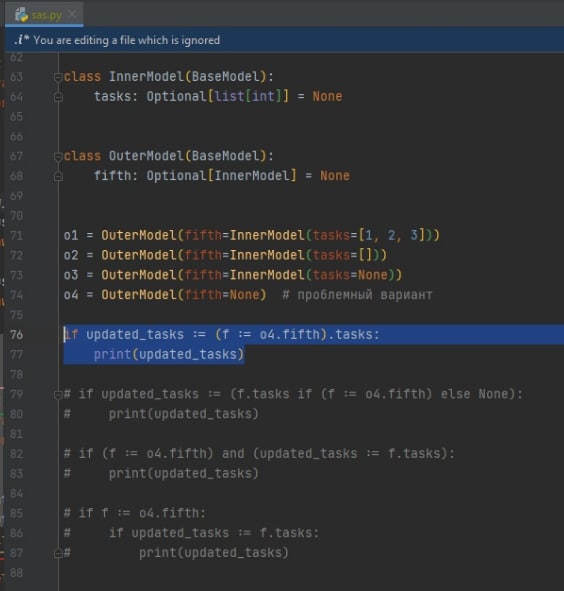Click the 'o1 = OuterModel' line with tasks=[1, 2, 3]
The width and height of the screenshot is (564, 591).
click(251, 236)
